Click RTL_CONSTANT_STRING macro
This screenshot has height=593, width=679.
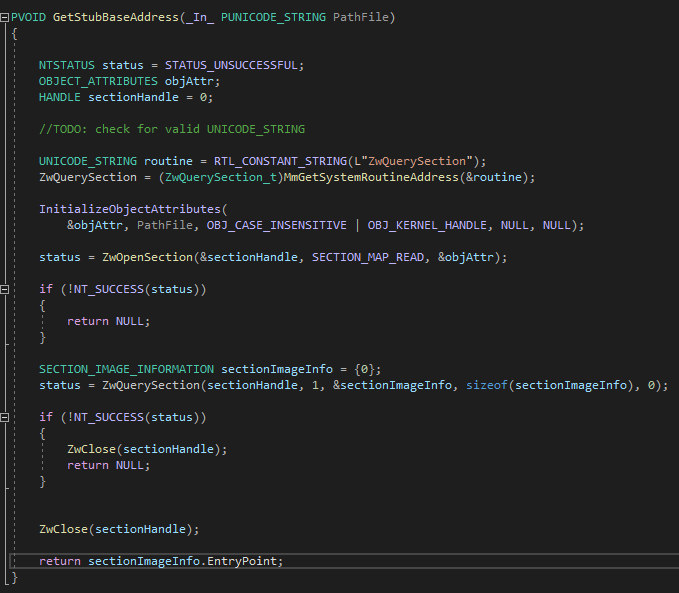pos(280,162)
